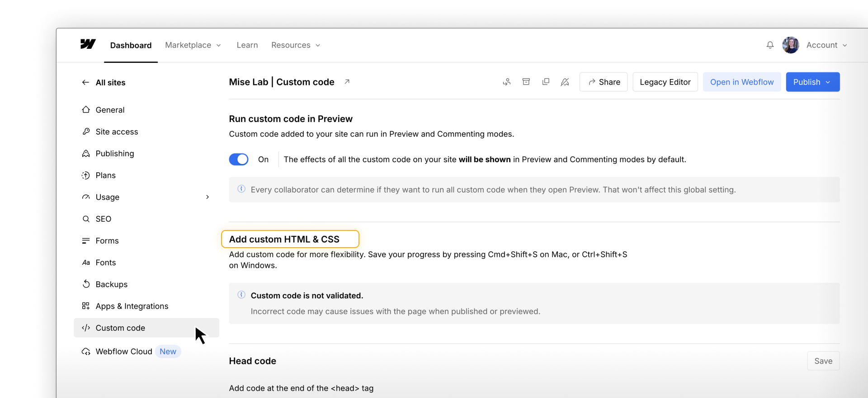The image size is (868, 398).
Task: Click the unpublish crossed rocket icon
Action: pos(565,82)
